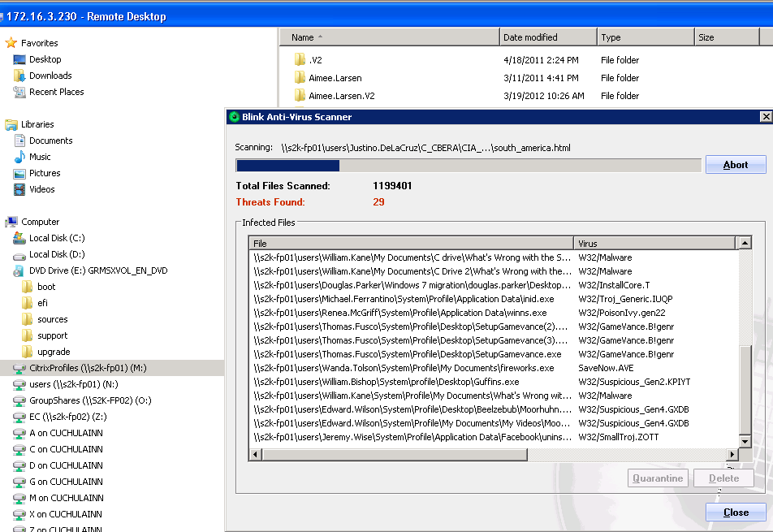Select M on CUCHULAINN drive

coord(58,499)
